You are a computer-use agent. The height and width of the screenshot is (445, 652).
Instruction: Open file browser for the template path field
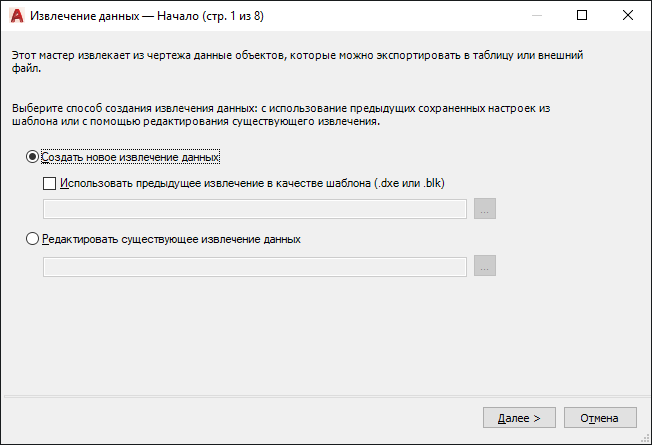click(484, 209)
